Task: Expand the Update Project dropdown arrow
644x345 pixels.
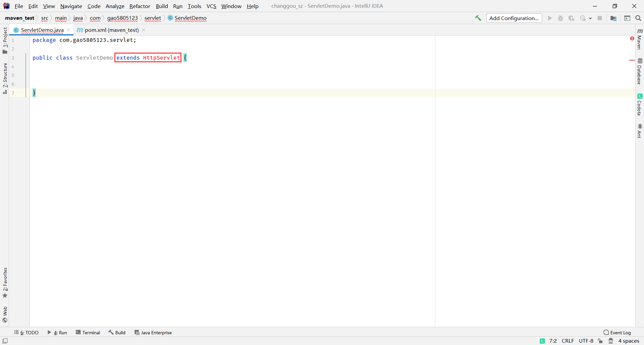Action: point(591,18)
